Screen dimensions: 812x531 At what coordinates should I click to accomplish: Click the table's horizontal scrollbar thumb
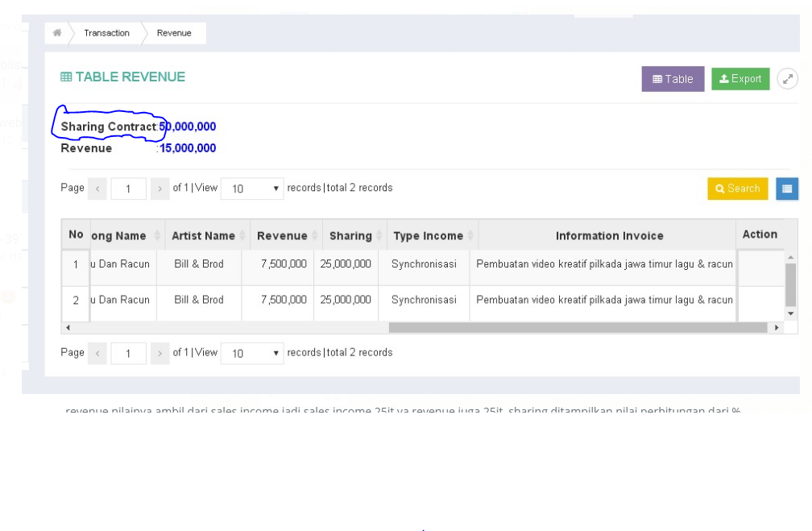tap(577, 328)
